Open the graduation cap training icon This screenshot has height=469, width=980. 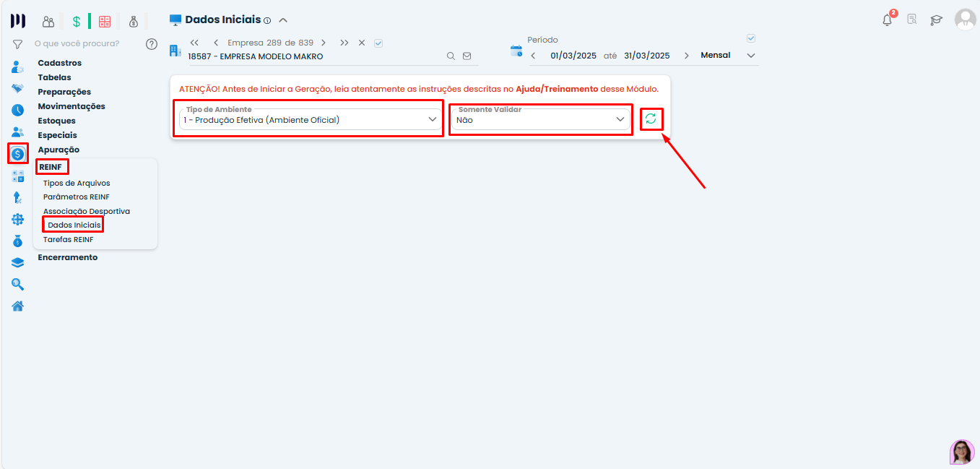[x=937, y=20]
